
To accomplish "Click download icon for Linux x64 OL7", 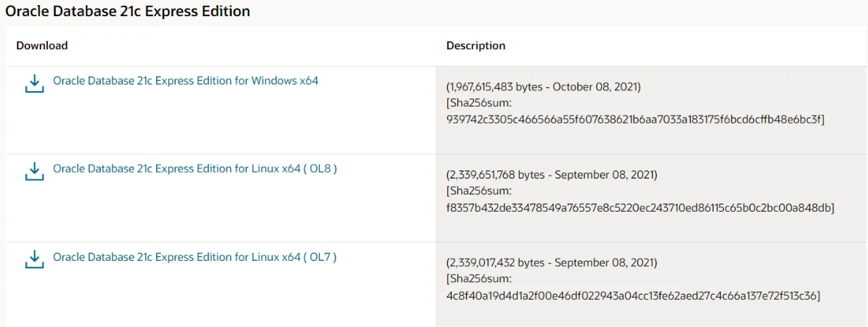I will pos(35,259).
